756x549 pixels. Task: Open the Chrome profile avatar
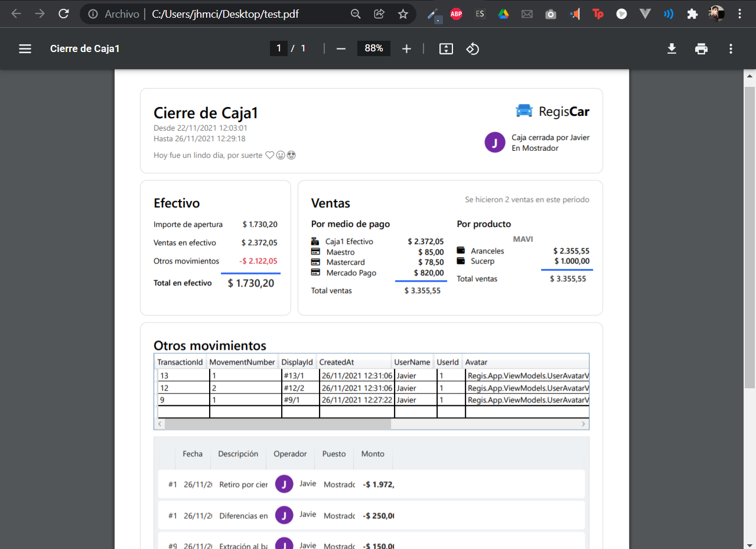point(717,14)
